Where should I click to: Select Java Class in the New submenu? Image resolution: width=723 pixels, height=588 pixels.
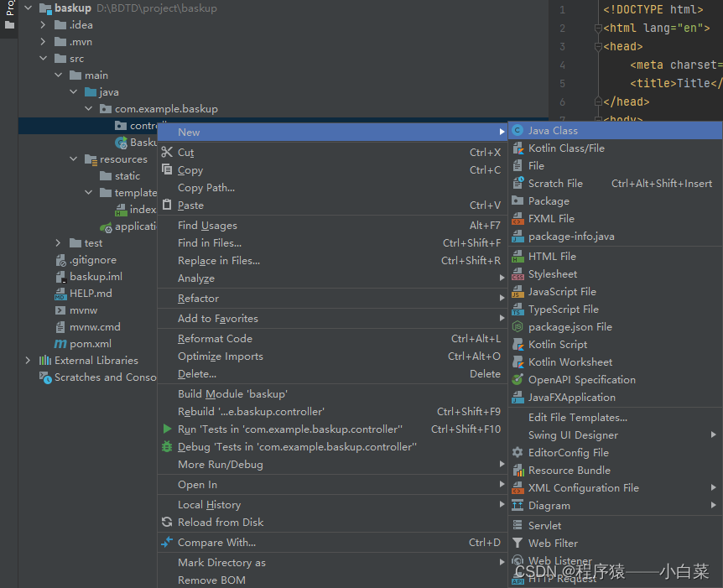point(615,131)
